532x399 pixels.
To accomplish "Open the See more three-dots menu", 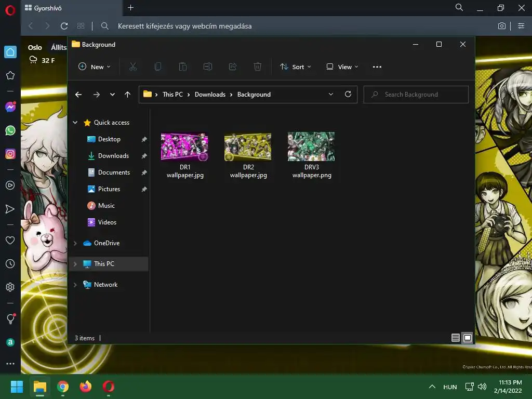I will [x=377, y=67].
